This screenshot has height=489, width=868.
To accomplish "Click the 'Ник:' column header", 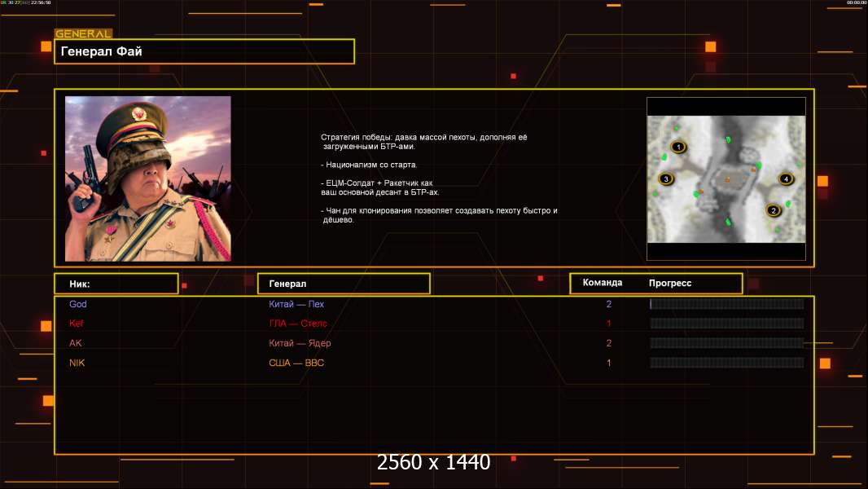I will click(116, 284).
